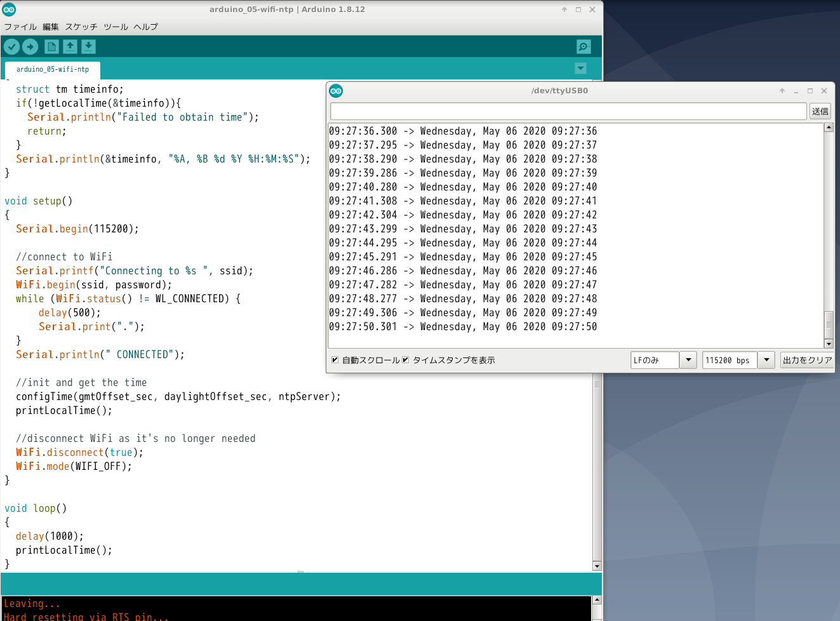Toggle the タイムスタンプを表示 checkbox

tap(405, 360)
